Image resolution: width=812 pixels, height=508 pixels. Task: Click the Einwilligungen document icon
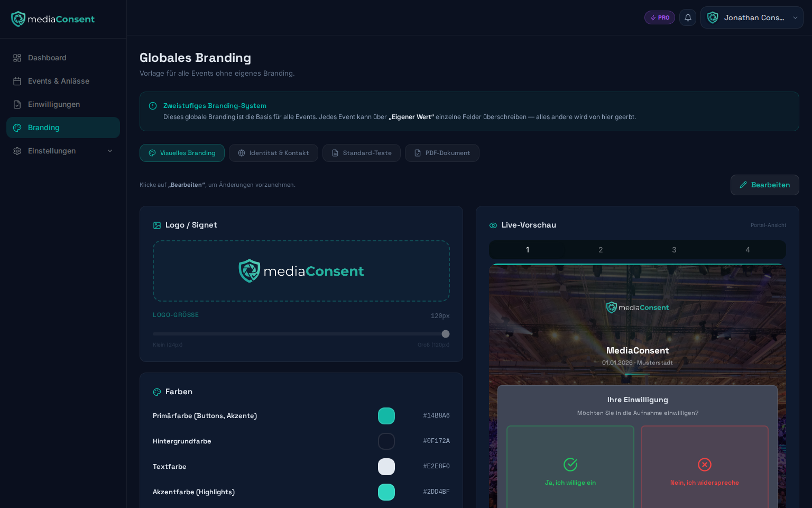pyautogui.click(x=17, y=104)
